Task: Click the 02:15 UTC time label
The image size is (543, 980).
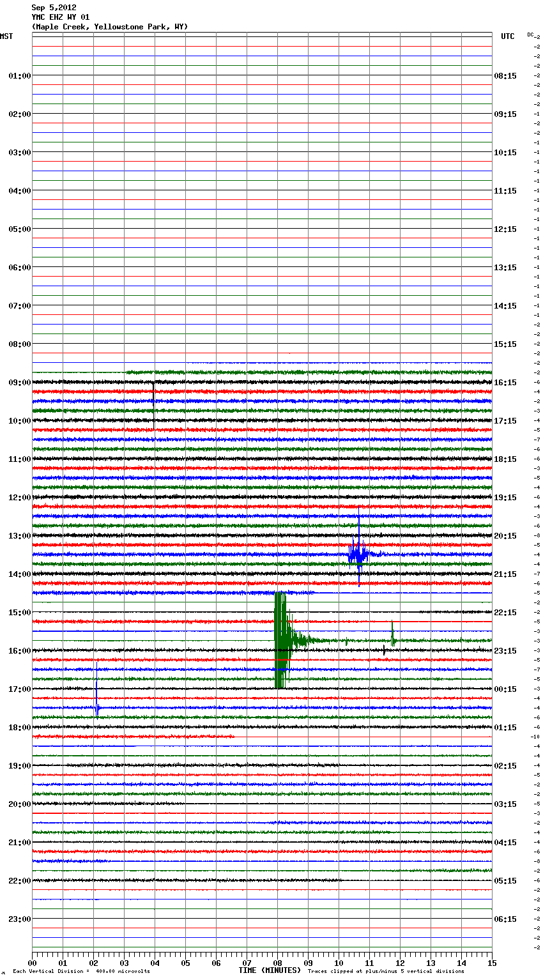Action: pyautogui.click(x=505, y=766)
